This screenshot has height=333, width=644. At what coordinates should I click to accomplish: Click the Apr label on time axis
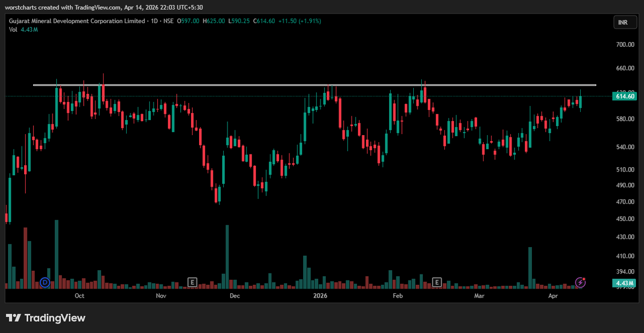[553, 295]
